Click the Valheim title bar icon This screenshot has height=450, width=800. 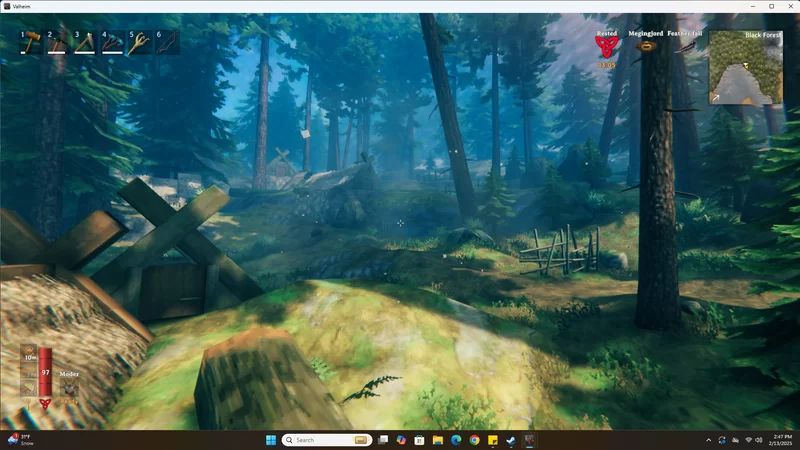point(7,7)
